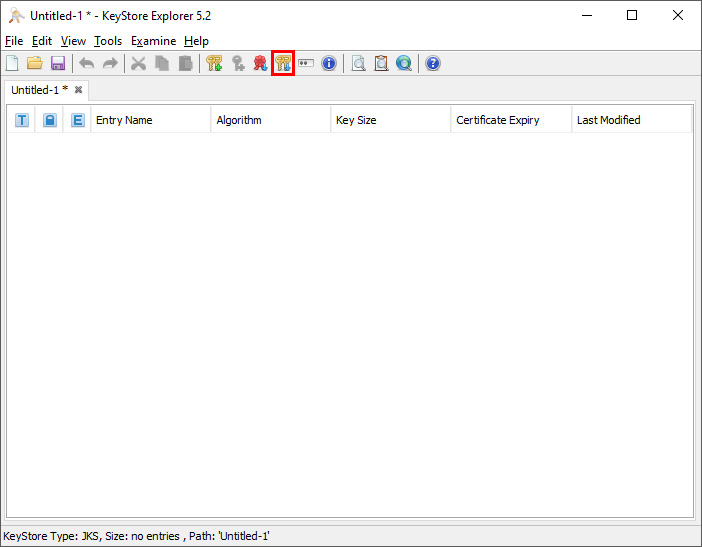Close the Untitled-1 tab with its x
The height and width of the screenshot is (547, 702).
[x=78, y=90]
